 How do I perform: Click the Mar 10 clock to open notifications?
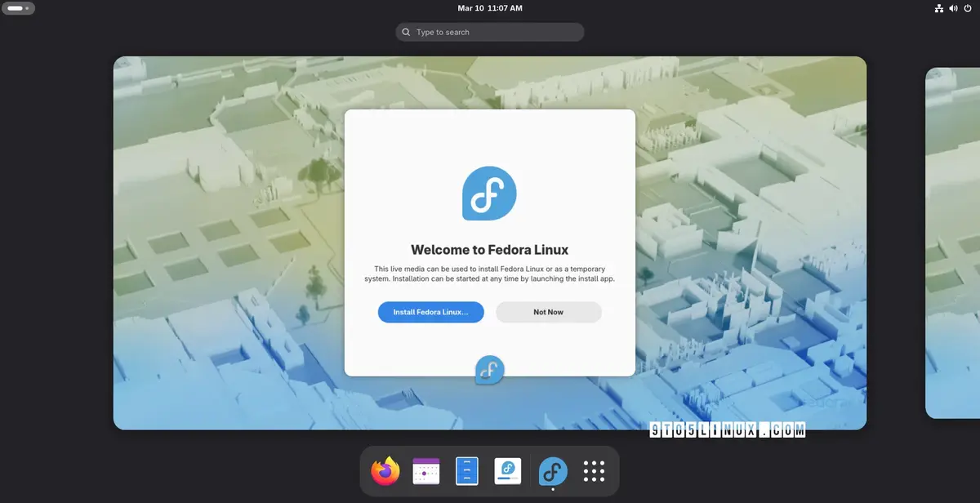pos(489,8)
